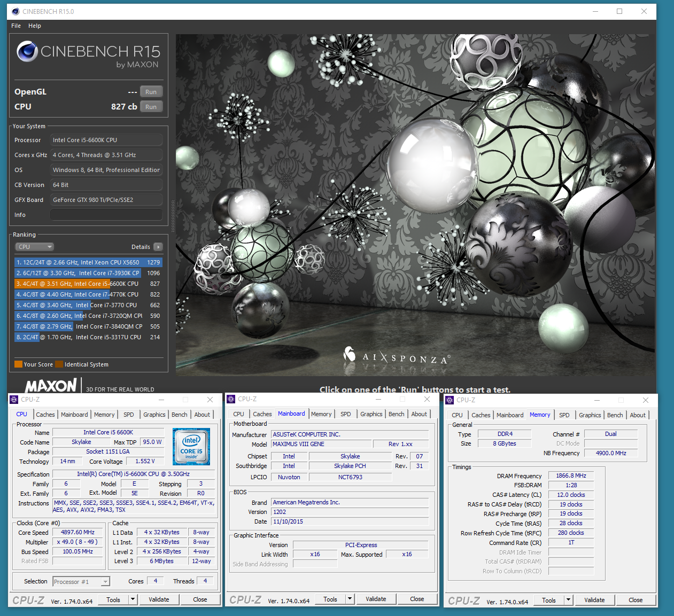This screenshot has height=616, width=674.
Task: Click the Memory CPU-Z window's title icon
Action: 450,400
